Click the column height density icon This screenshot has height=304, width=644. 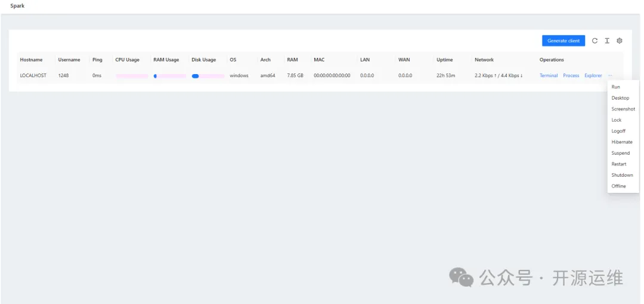click(607, 41)
